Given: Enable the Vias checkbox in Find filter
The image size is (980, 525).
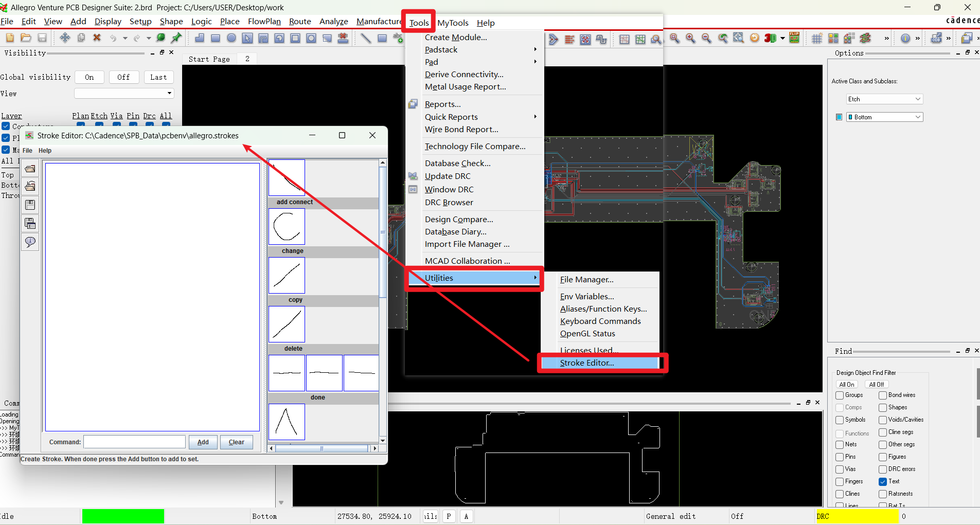Looking at the screenshot, I should (x=840, y=469).
